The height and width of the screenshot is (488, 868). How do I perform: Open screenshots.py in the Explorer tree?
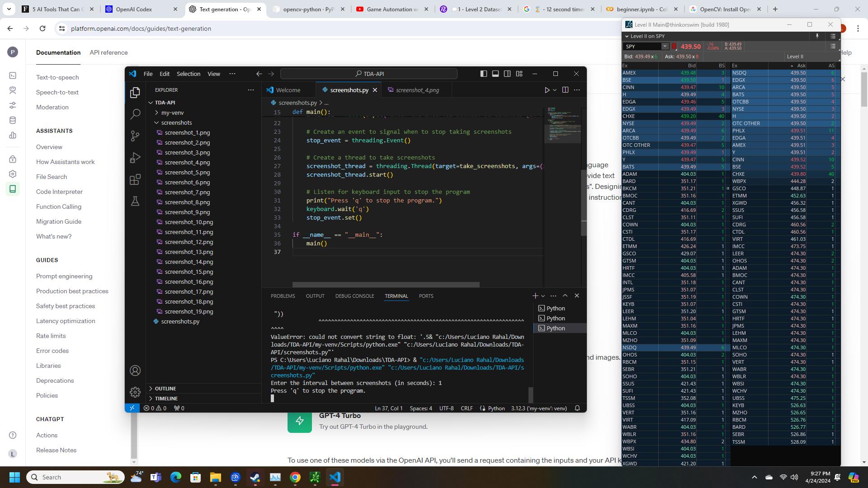(180, 321)
